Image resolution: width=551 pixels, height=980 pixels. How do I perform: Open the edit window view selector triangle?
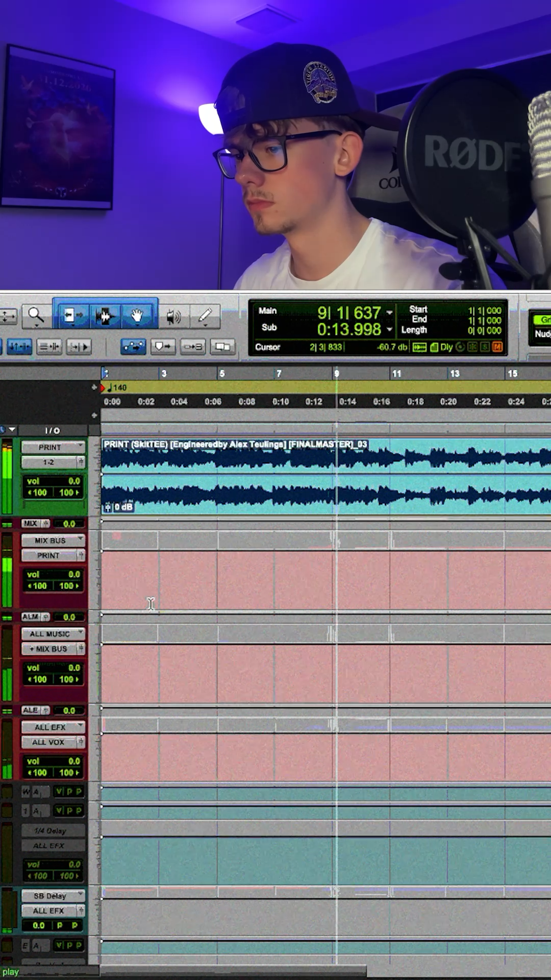pyautogui.click(x=12, y=430)
